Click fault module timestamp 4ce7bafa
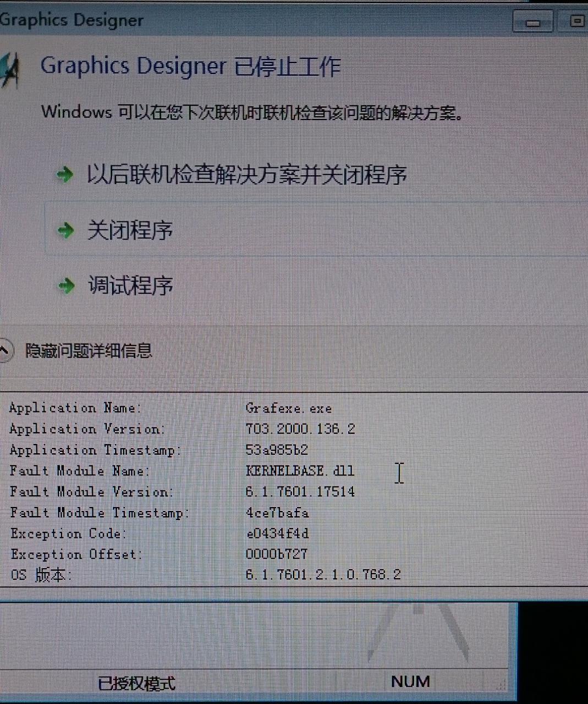 coord(277,513)
